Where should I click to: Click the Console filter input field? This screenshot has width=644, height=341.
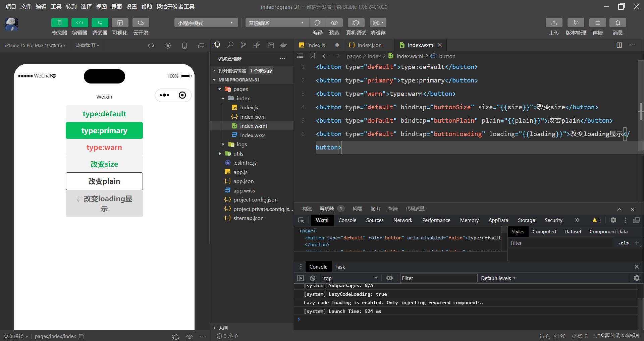438,278
